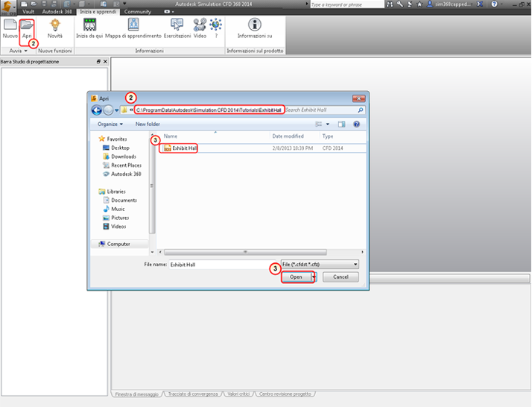
Task: Switch to the Autodesk 360 ribbon tab
Action: pyautogui.click(x=57, y=11)
